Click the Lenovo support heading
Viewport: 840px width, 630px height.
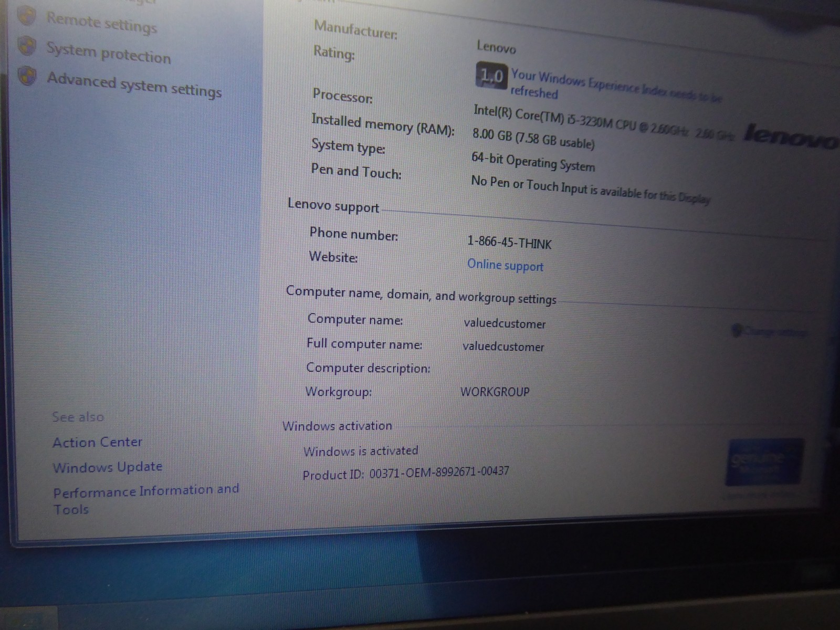333,205
